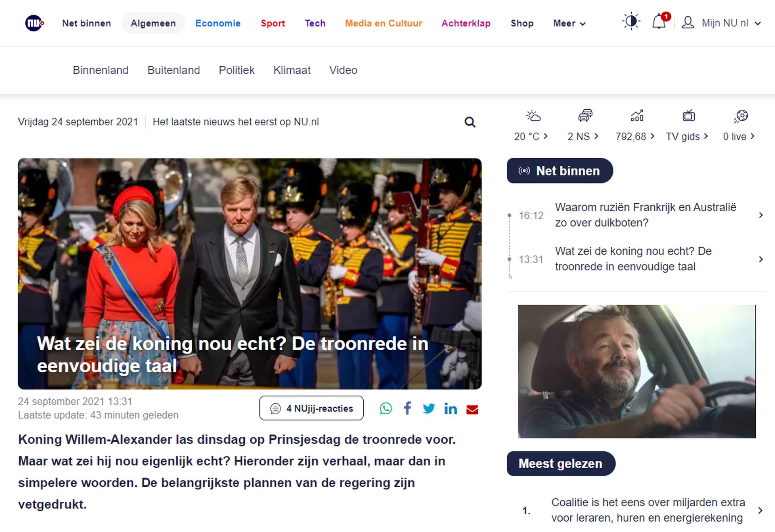Viewport: 775px width, 532px height.
Task: Open the 4 NUjij-reacties button
Action: (311, 408)
